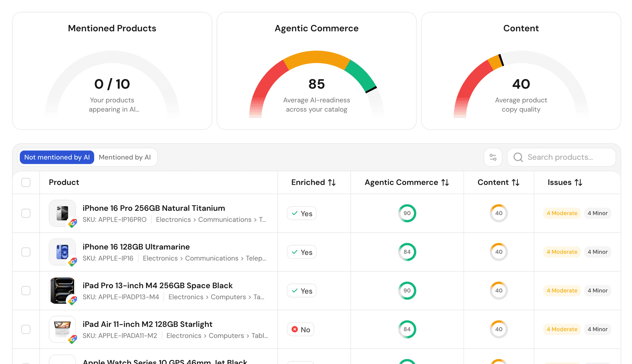Click the 84 score ring for iPhone 16 128GB
This screenshot has width=632, height=364.
click(407, 252)
